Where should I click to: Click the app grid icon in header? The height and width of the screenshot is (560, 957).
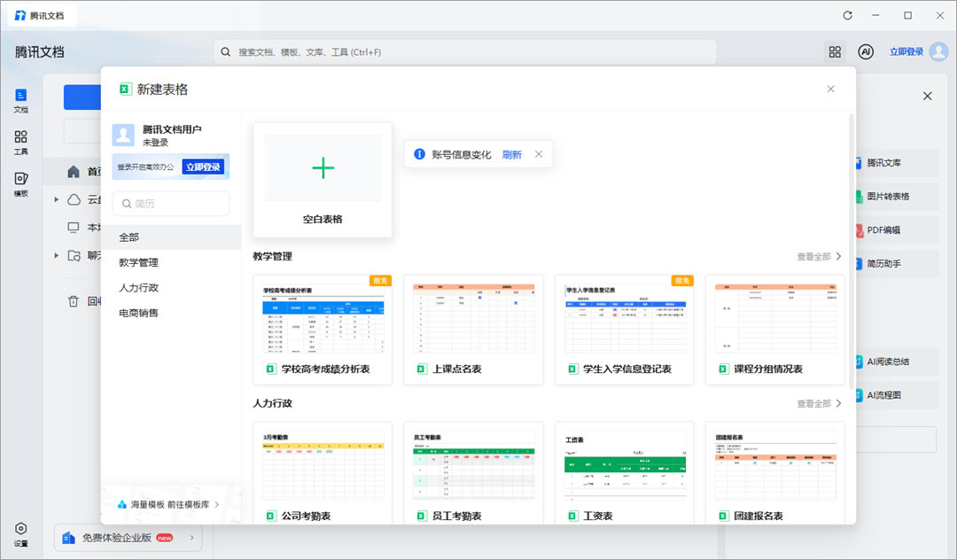tap(835, 52)
